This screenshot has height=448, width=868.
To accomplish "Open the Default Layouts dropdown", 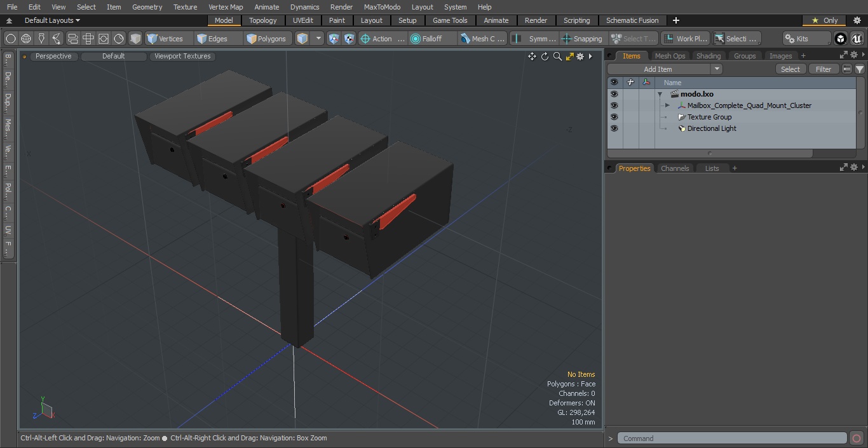I will [52, 20].
